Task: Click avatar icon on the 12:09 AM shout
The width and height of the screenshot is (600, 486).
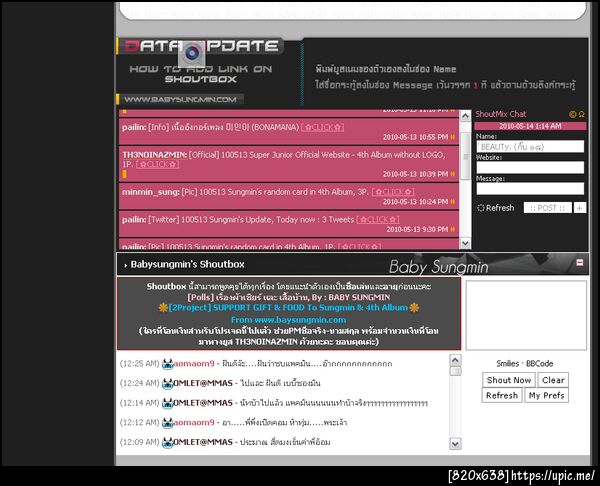Action: [x=167, y=442]
